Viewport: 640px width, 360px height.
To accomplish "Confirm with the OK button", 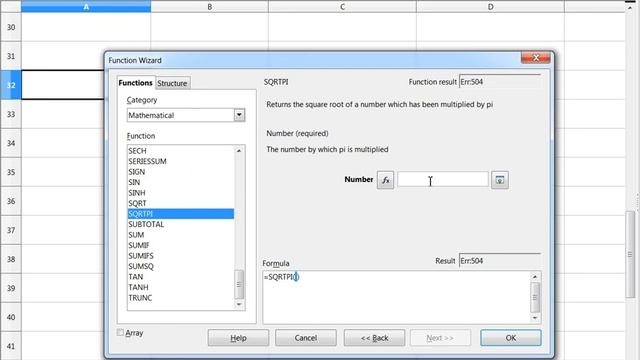I will 511,338.
